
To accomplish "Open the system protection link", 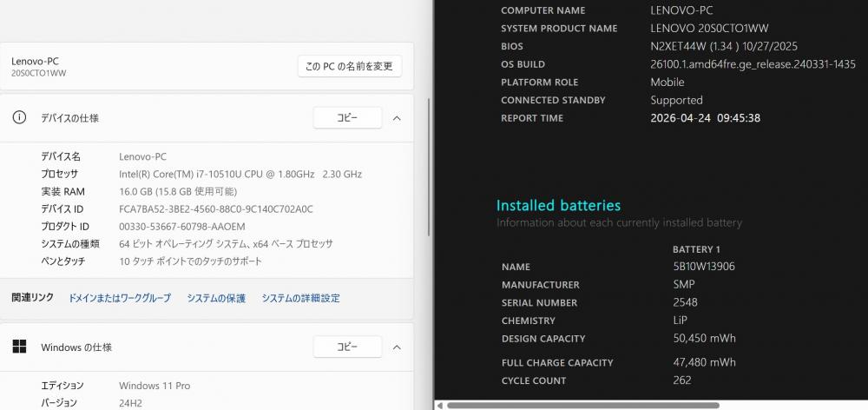I will tap(216, 298).
